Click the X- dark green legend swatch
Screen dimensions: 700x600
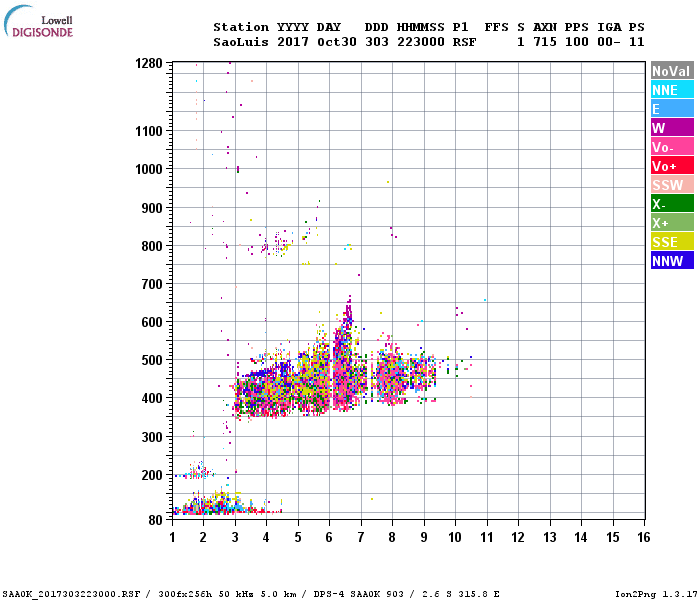[x=672, y=204]
